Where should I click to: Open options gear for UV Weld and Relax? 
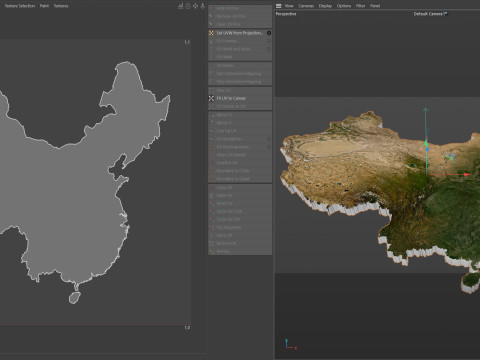pyautogui.click(x=269, y=49)
